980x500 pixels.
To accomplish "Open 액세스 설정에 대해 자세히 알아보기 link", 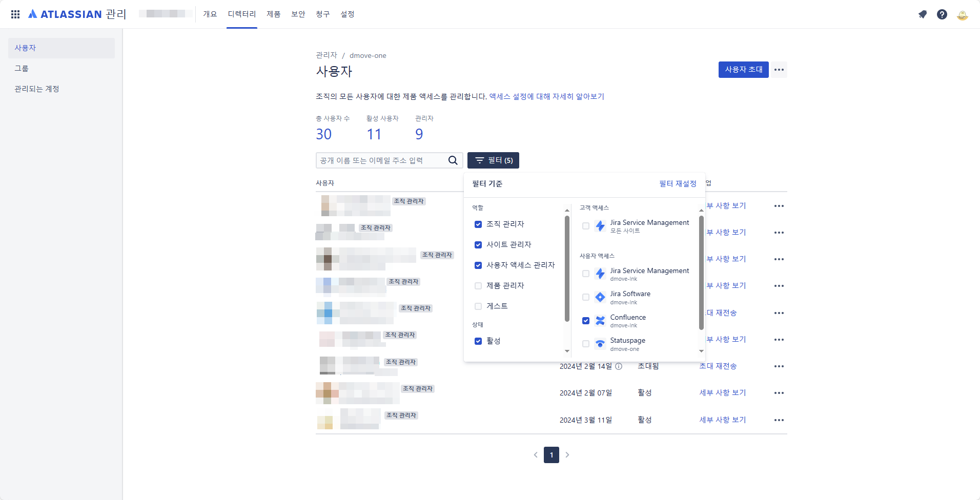I will tap(547, 96).
